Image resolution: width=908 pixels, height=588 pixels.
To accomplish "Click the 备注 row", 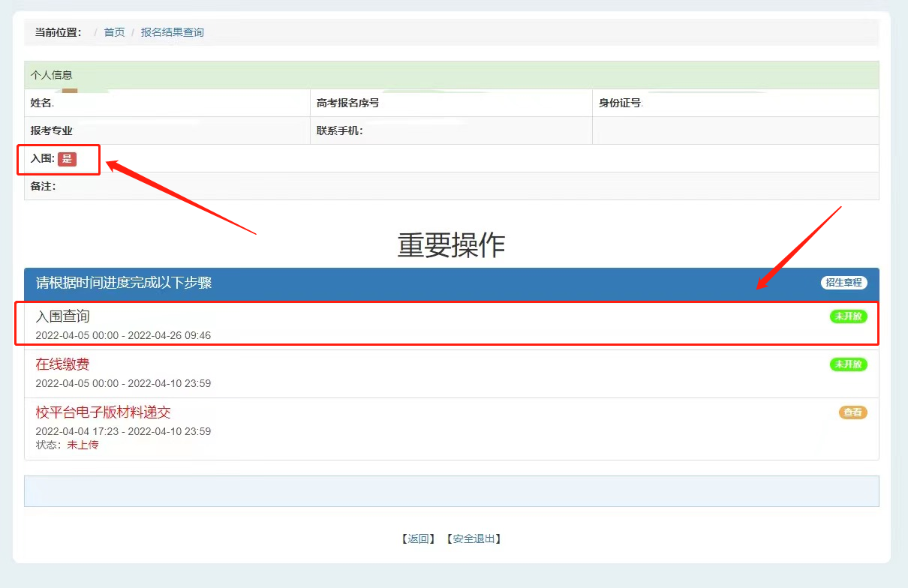I will click(450, 186).
